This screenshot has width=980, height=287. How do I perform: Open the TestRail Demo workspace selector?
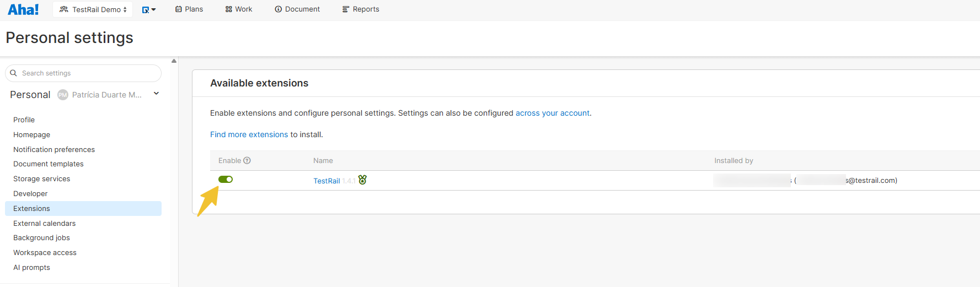(x=93, y=9)
